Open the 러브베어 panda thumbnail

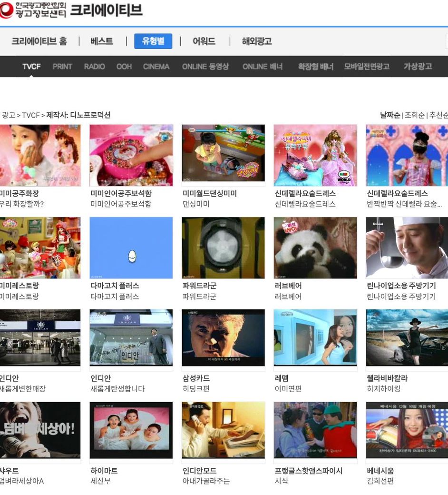(x=315, y=248)
